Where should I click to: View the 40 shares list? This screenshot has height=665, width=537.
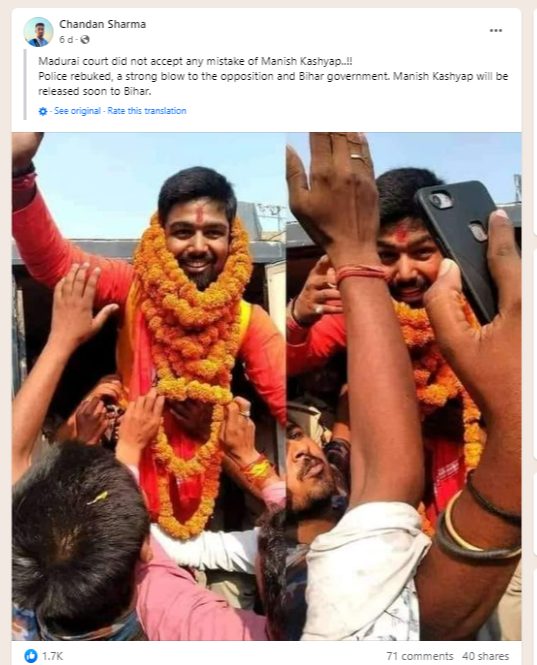[x=486, y=656]
